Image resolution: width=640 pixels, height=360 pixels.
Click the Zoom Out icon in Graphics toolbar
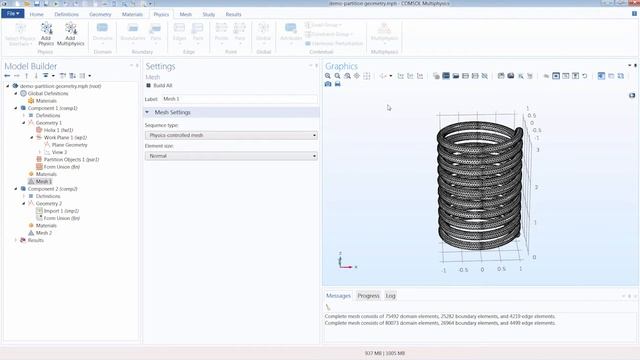pyautogui.click(x=338, y=76)
